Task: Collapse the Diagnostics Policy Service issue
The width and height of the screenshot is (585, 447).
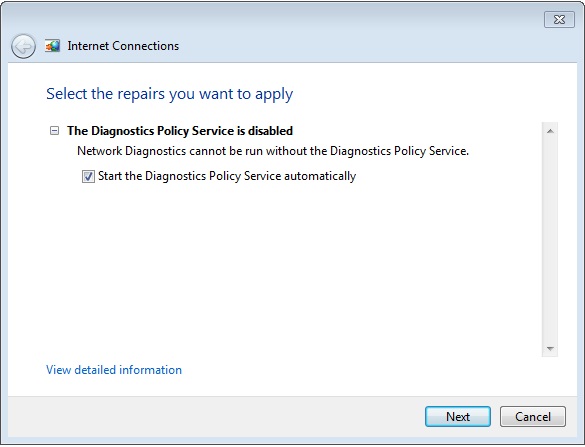Action: coord(54,131)
